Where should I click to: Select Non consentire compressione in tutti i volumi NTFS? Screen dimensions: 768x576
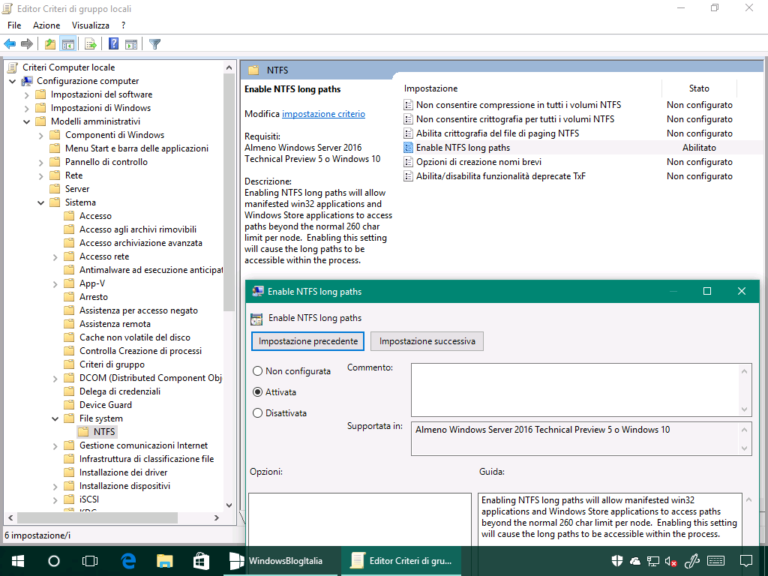[x=518, y=105]
